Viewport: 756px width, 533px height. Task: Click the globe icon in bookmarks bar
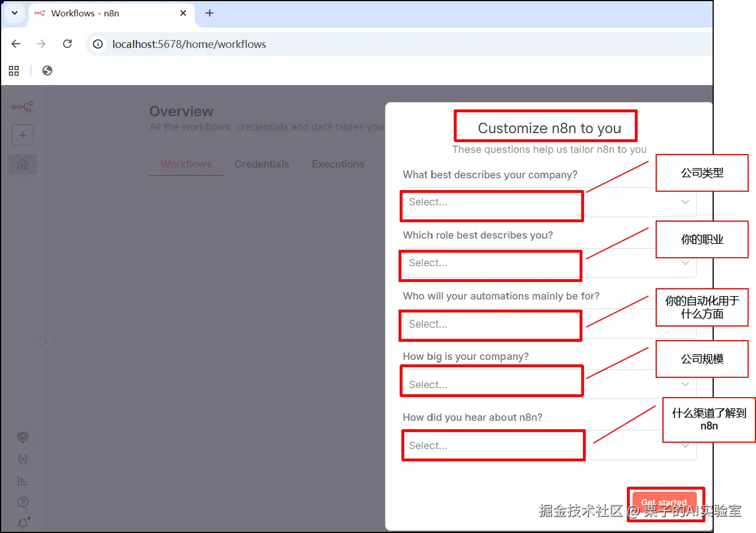click(47, 71)
